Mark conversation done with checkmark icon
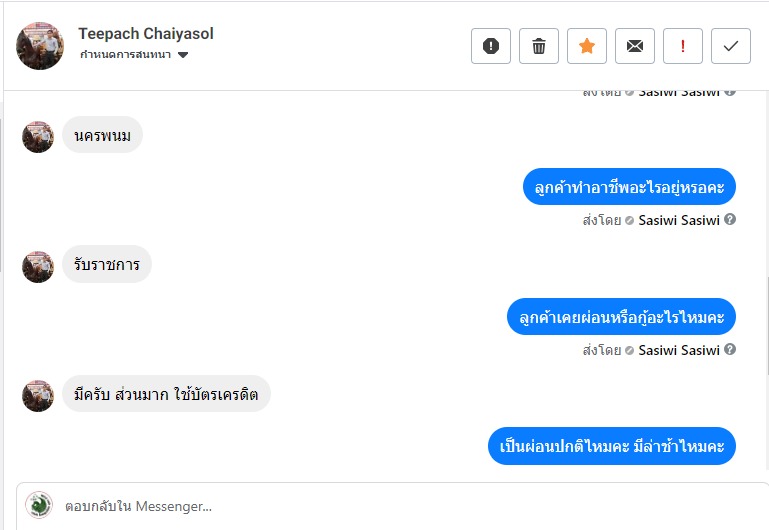 (x=731, y=46)
